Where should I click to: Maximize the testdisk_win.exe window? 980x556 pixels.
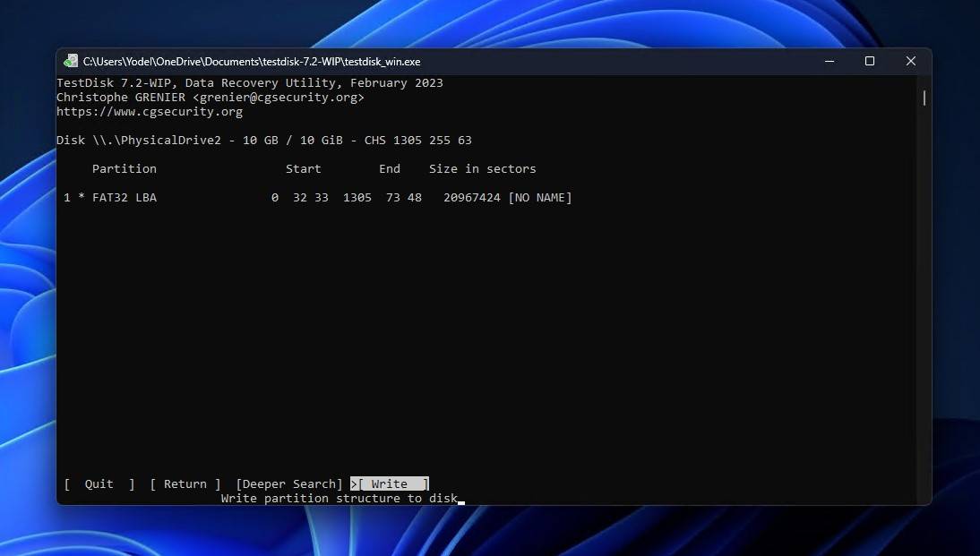[870, 61]
